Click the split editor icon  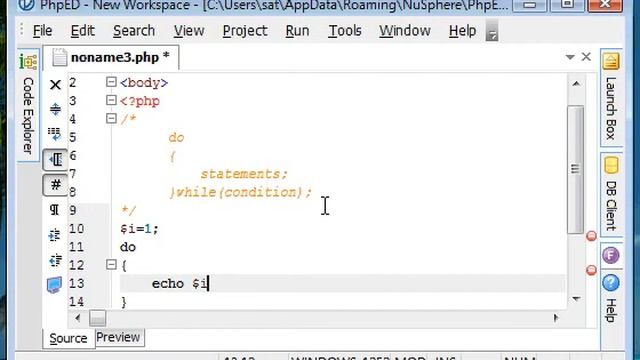point(55,109)
